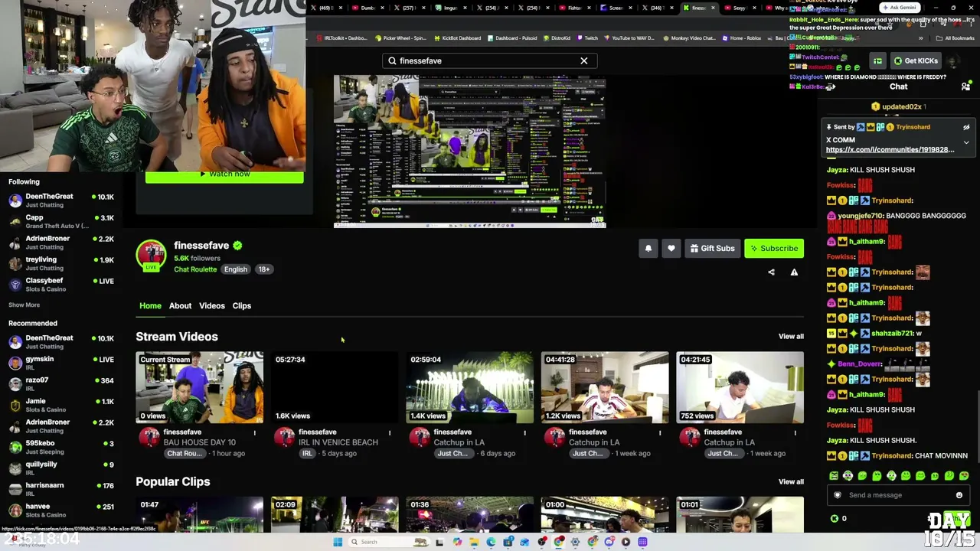Open the 04:41:28 stream video thumbnail
Viewport: 980px width, 551px height.
[x=605, y=387]
